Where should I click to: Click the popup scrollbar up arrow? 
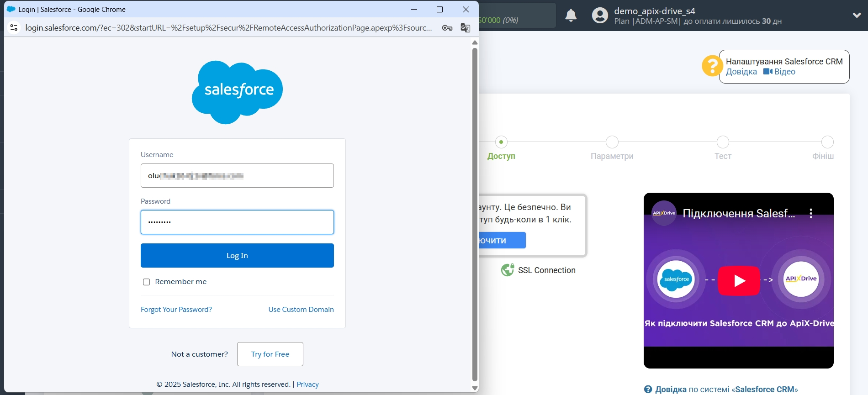475,42
